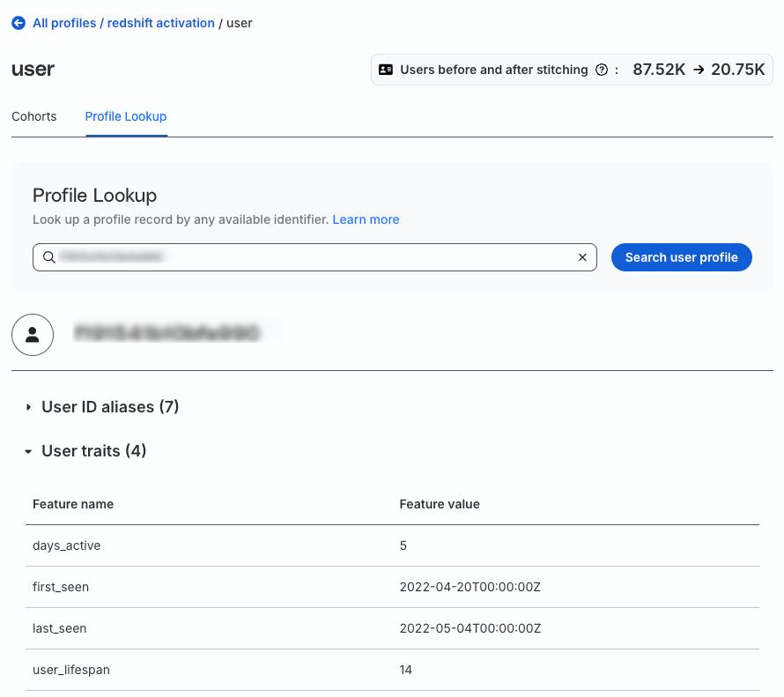Click the first_seen value 2022-04-20T00:00:00Z
784x697 pixels.
pyautogui.click(x=470, y=587)
